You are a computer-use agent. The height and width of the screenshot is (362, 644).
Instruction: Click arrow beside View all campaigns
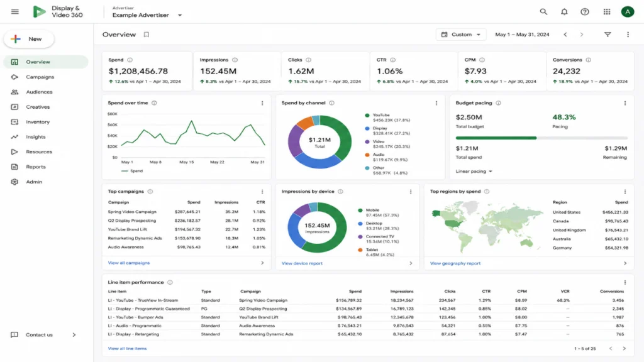pos(262,263)
